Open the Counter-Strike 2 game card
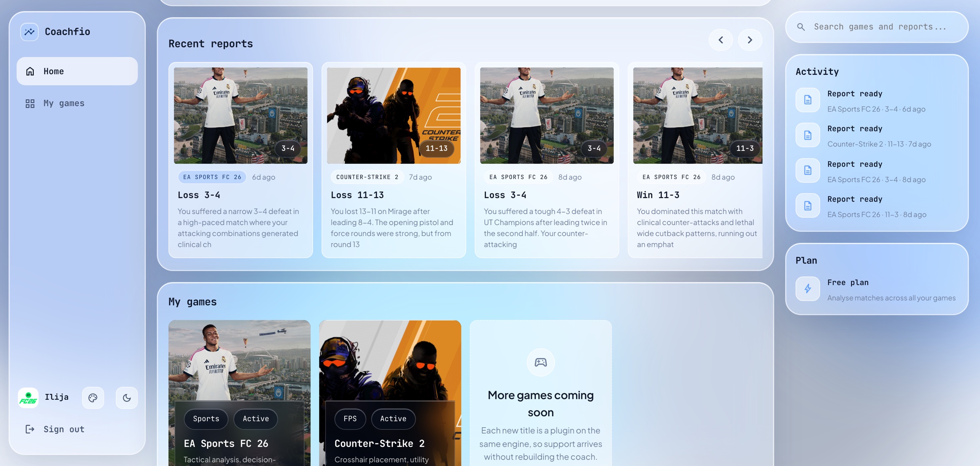Image resolution: width=980 pixels, height=466 pixels. pyautogui.click(x=390, y=393)
